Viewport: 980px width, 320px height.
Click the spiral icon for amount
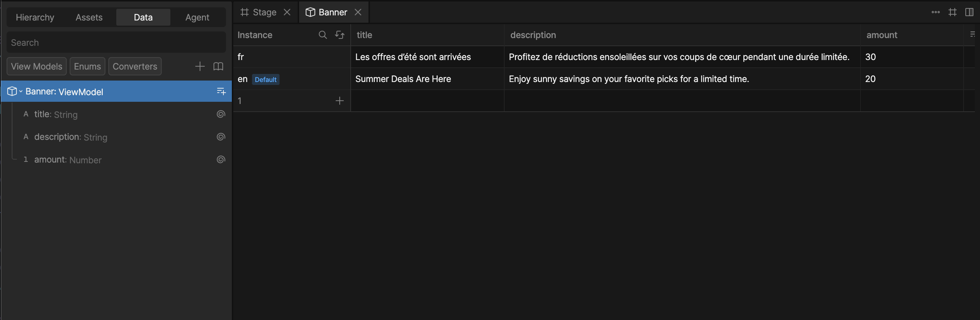221,159
